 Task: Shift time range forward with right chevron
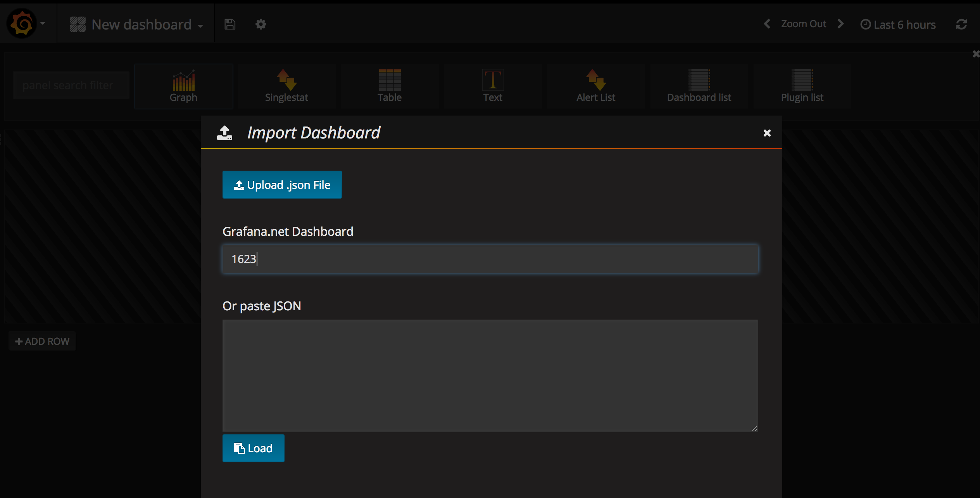click(840, 24)
